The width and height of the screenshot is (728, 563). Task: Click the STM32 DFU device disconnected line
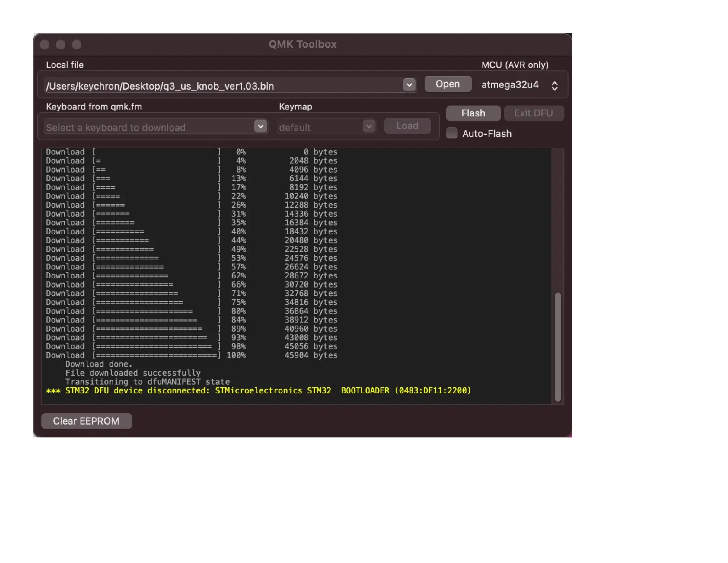pyautogui.click(x=259, y=391)
